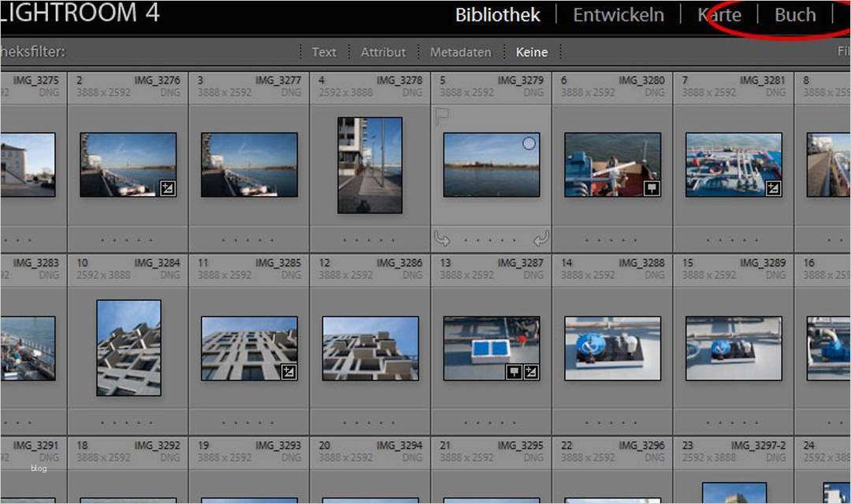851x504 pixels.
Task: Enable the Text library filter
Action: (x=324, y=52)
